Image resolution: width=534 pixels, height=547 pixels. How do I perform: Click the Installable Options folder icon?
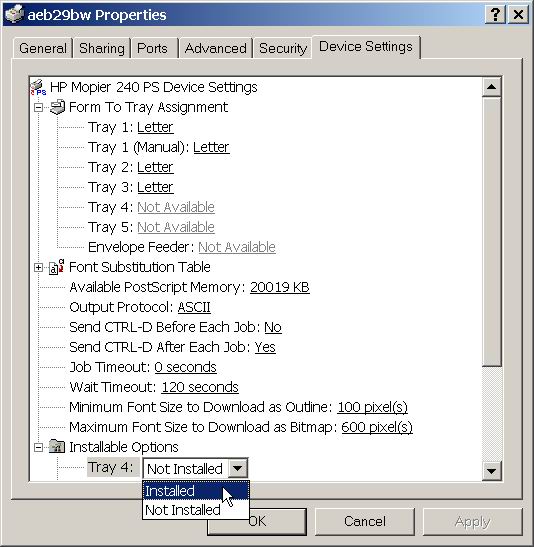[57, 447]
